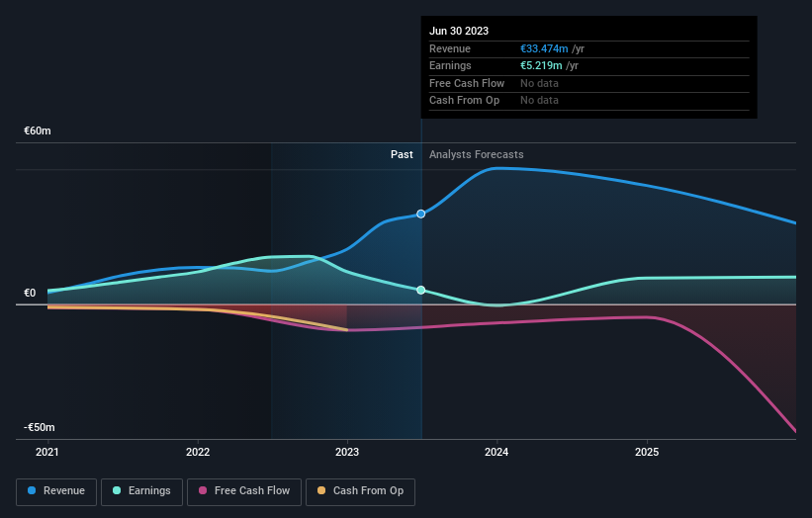The height and width of the screenshot is (518, 812).
Task: Click the Earnings tooltip row label
Action: pyautogui.click(x=450, y=65)
